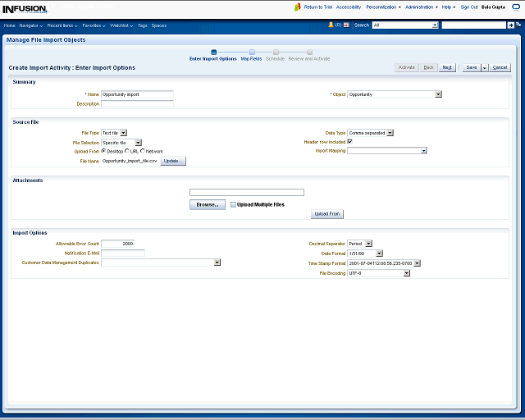
Task: Click the advanced search icon at far right
Action: (518, 25)
